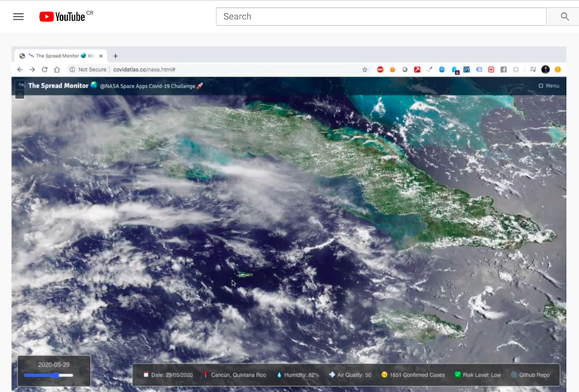Click the YouTube logo
The image size is (579, 392).
[62, 17]
